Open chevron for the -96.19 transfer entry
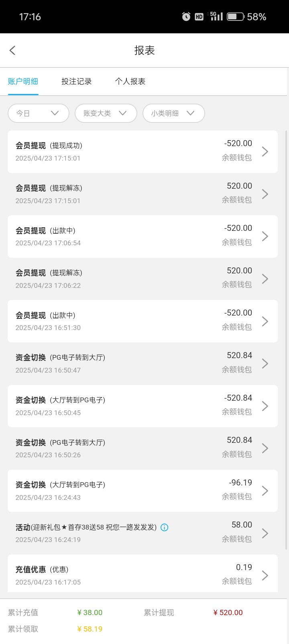Image resolution: width=289 pixels, height=644 pixels. [265, 491]
